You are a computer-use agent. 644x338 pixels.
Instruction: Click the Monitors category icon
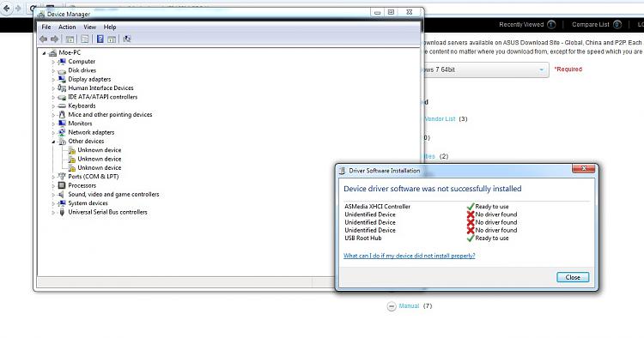pyautogui.click(x=62, y=123)
